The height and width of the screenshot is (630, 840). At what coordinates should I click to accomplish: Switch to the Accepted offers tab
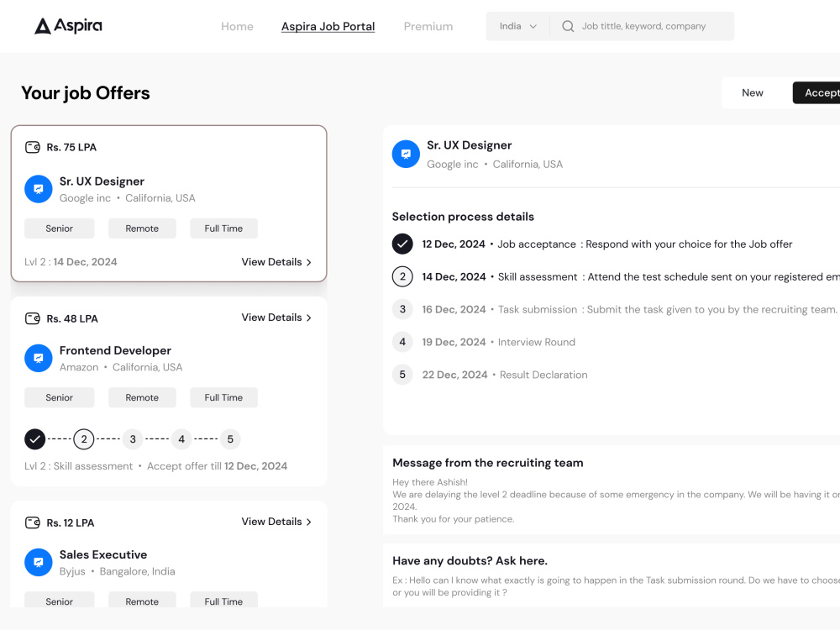816,92
